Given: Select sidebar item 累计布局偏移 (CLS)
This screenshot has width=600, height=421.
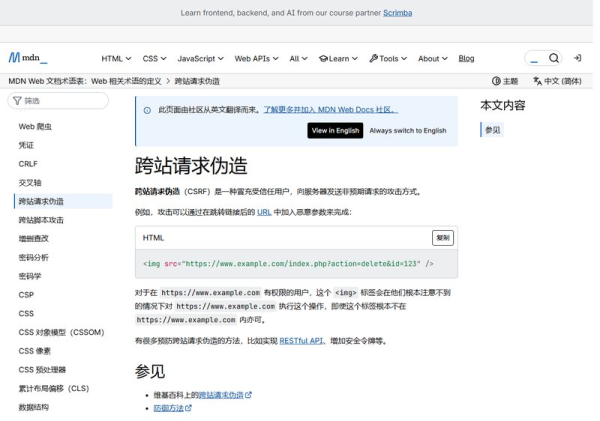Looking at the screenshot, I should 54,388.
